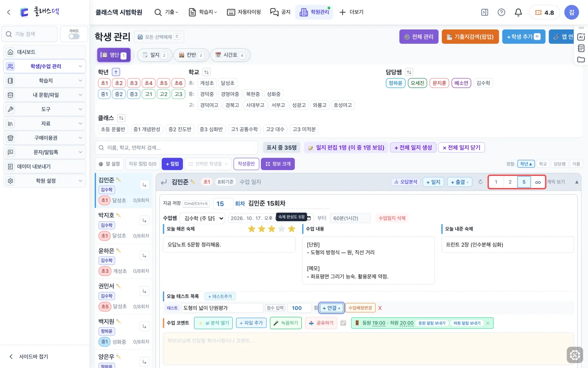The width and height of the screenshot is (588, 368).
Task: Click the AI assistant icon in right rail
Action: (x=581, y=37)
